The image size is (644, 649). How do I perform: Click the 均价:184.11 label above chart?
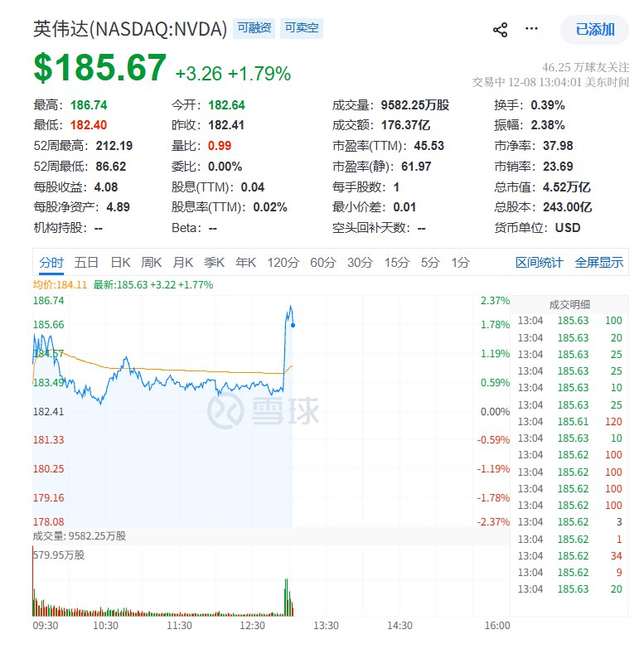point(60,285)
